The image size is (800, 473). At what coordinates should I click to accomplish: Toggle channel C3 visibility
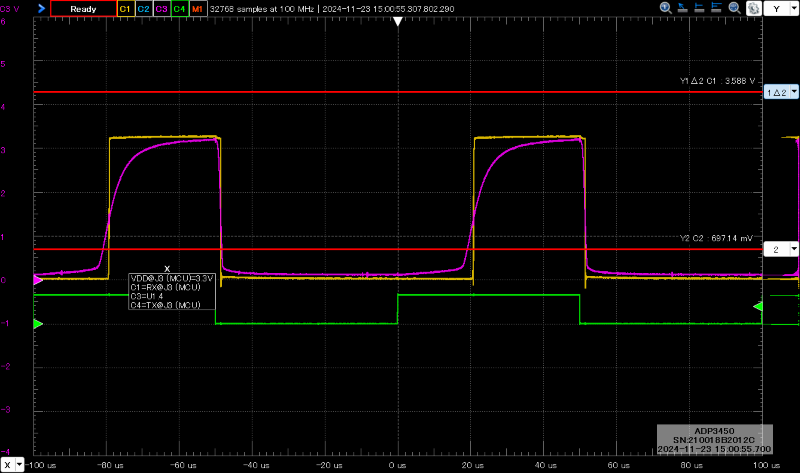[x=162, y=9]
